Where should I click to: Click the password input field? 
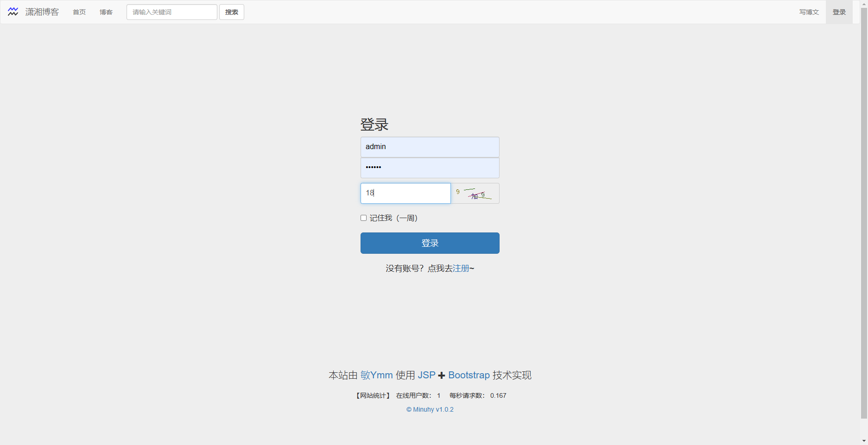pyautogui.click(x=430, y=168)
